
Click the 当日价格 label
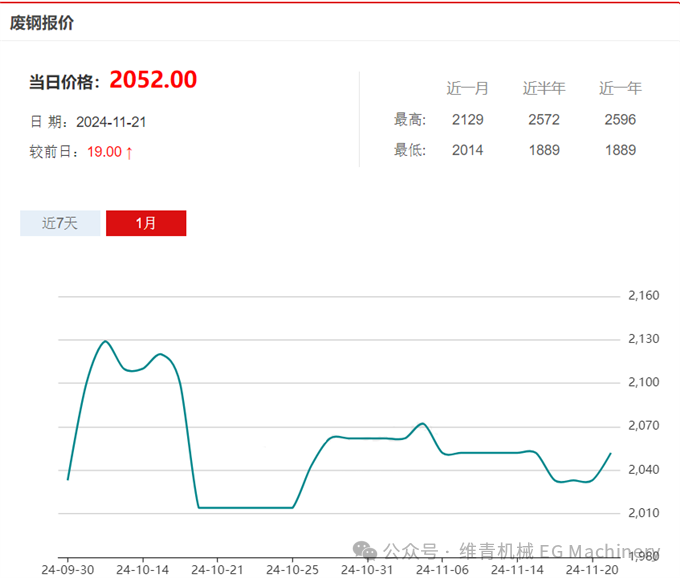64,82
